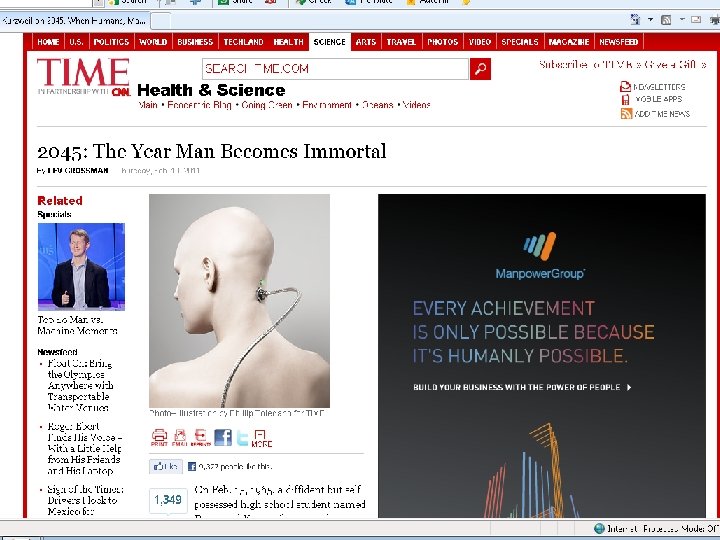
Task: Open the Going Green link
Action: [267, 105]
